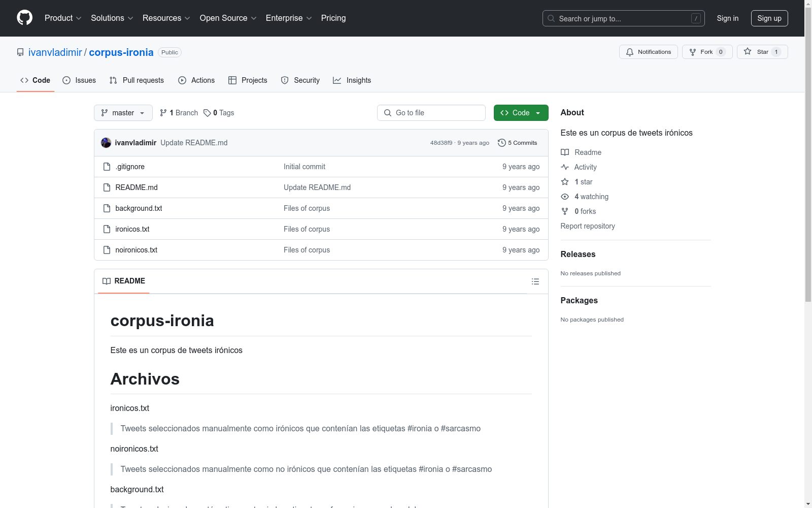Click the Notifications button
The image size is (812, 508).
pos(649,52)
